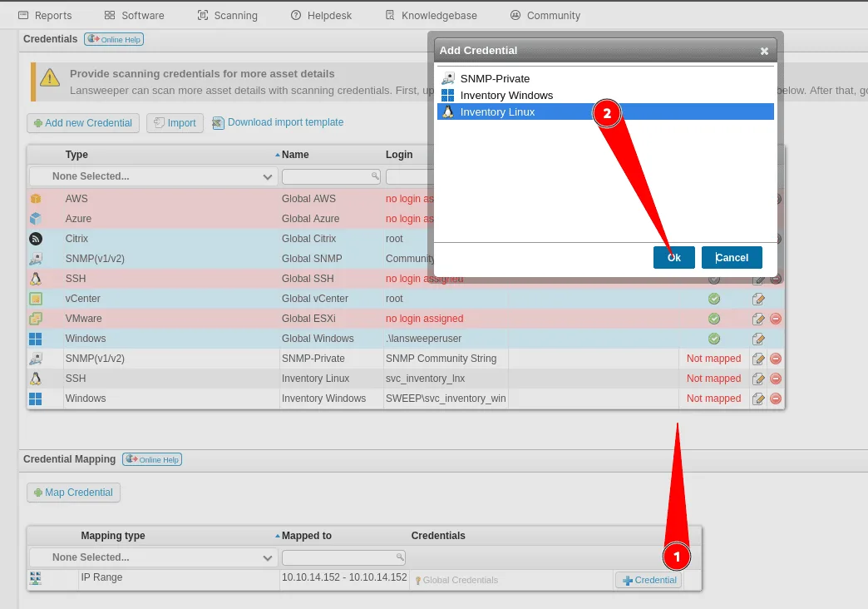This screenshot has height=609, width=868.
Task: Click the Name filter search field
Action: pos(331,176)
